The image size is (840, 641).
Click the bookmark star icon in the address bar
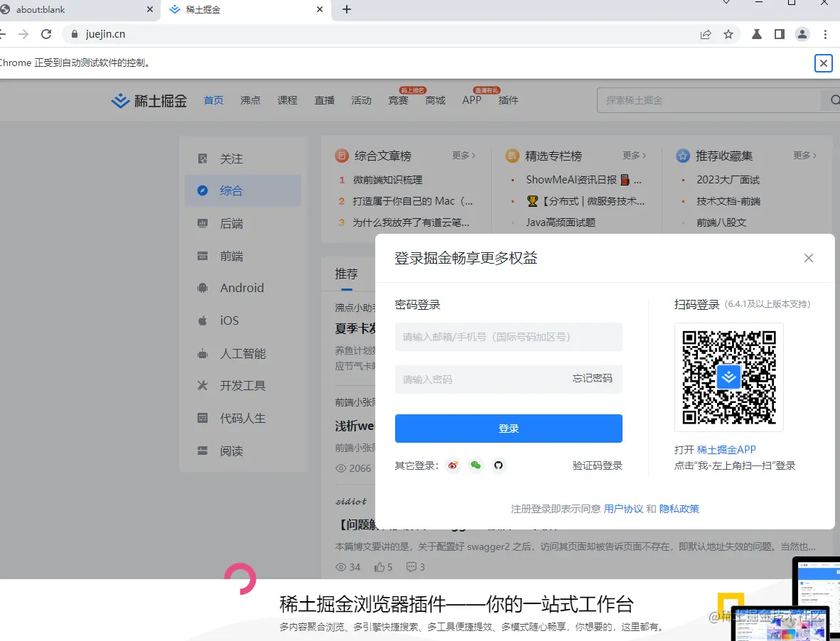[x=728, y=34]
